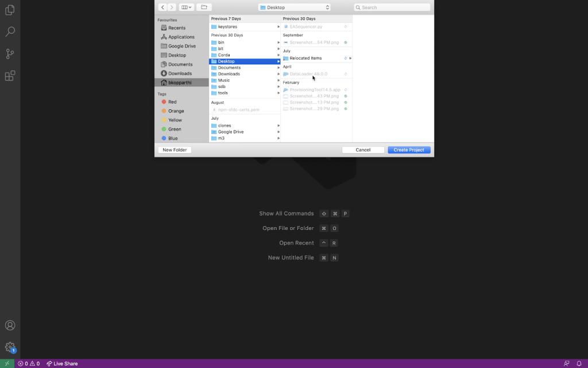Open the Desktop location dropdown
Viewport: 588px width, 368px height.
click(x=295, y=7)
